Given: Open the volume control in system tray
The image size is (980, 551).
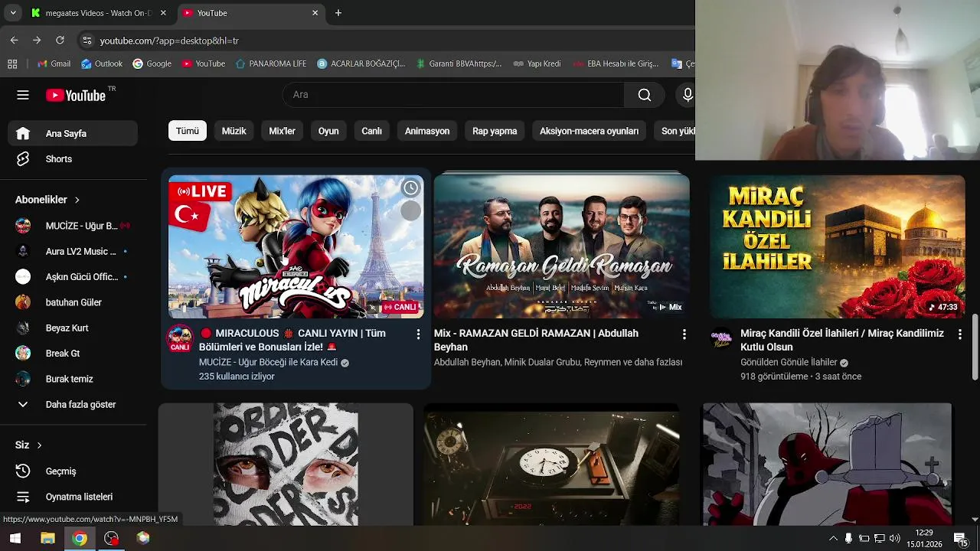Looking at the screenshot, I should (894, 538).
